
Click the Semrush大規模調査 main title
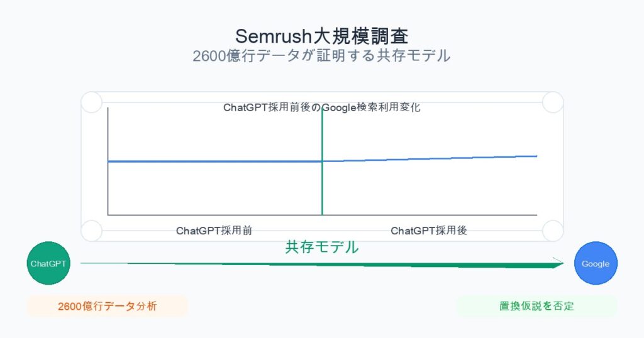tap(321, 36)
